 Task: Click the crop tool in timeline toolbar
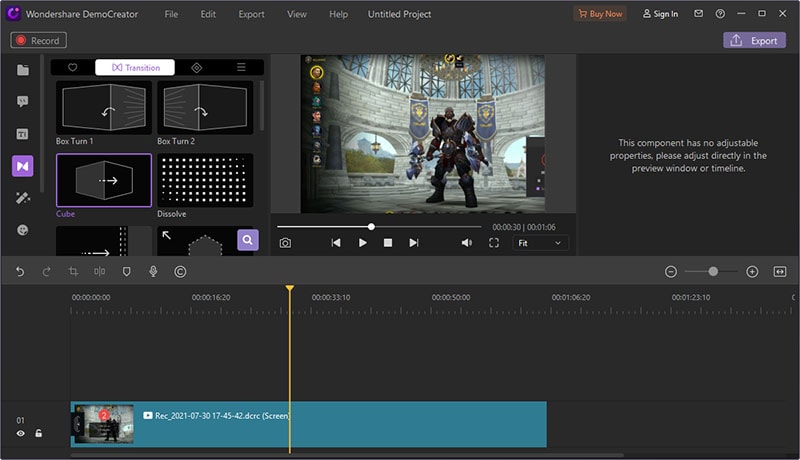(73, 271)
